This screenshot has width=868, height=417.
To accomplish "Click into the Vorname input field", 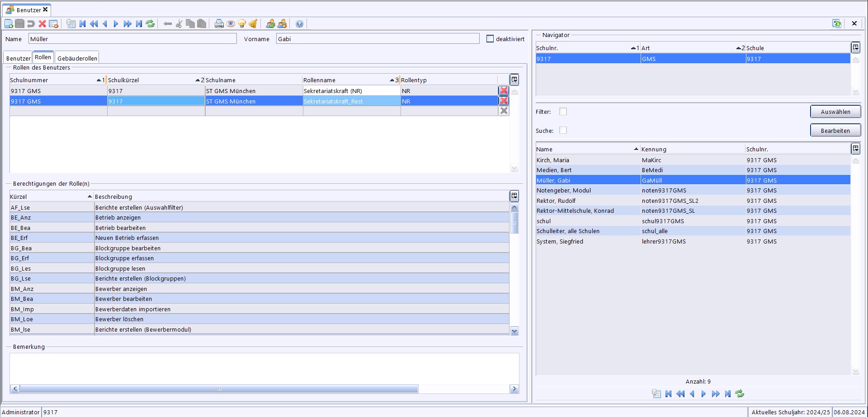I will tap(378, 39).
